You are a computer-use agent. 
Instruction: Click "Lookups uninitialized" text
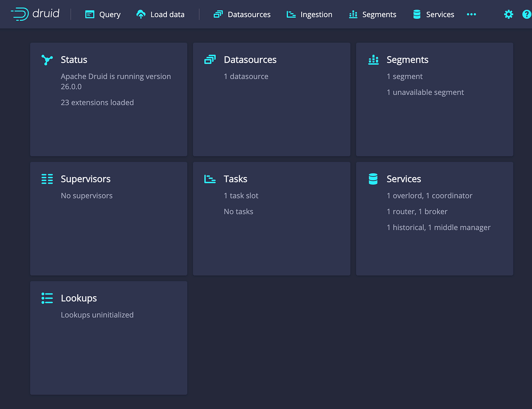(97, 315)
